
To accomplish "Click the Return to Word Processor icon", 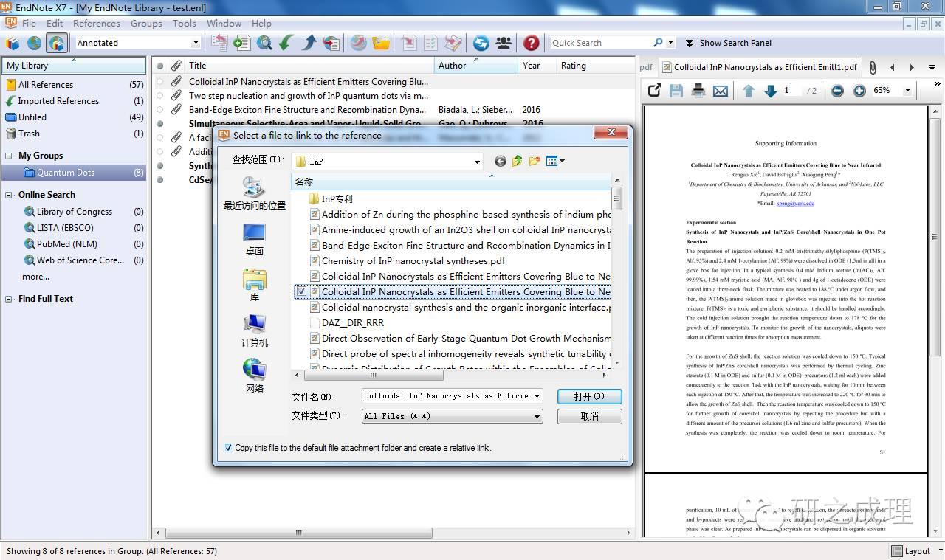I will click(x=453, y=43).
